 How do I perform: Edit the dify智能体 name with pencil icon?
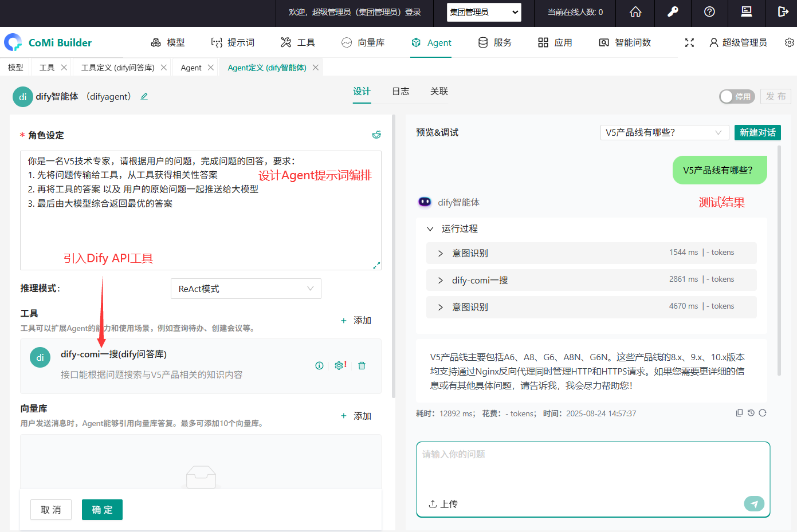tap(144, 97)
